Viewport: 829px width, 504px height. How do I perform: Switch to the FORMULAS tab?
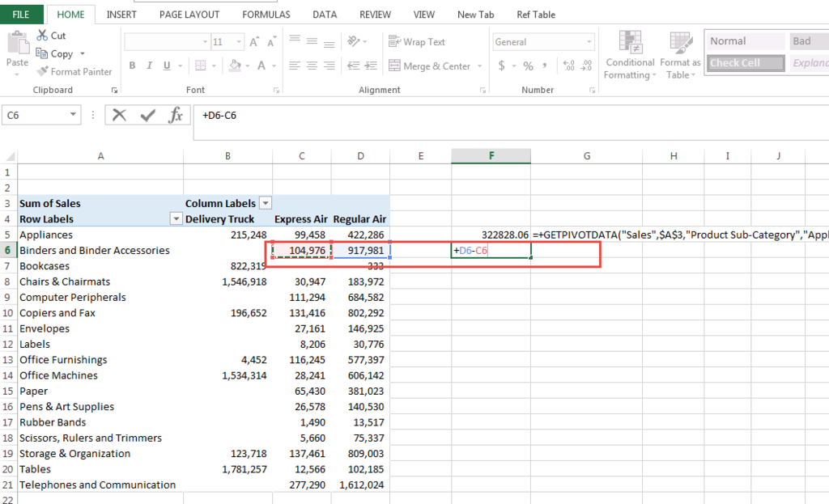click(266, 15)
